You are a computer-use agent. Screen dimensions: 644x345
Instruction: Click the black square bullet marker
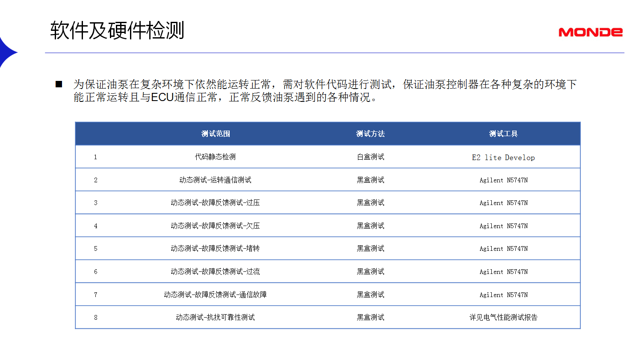(x=59, y=84)
